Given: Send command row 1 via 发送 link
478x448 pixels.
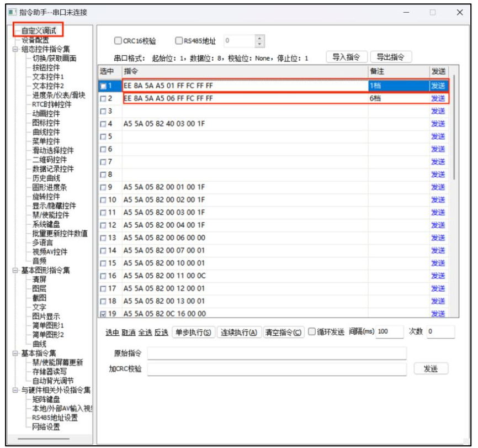Looking at the screenshot, I should pyautogui.click(x=438, y=86).
